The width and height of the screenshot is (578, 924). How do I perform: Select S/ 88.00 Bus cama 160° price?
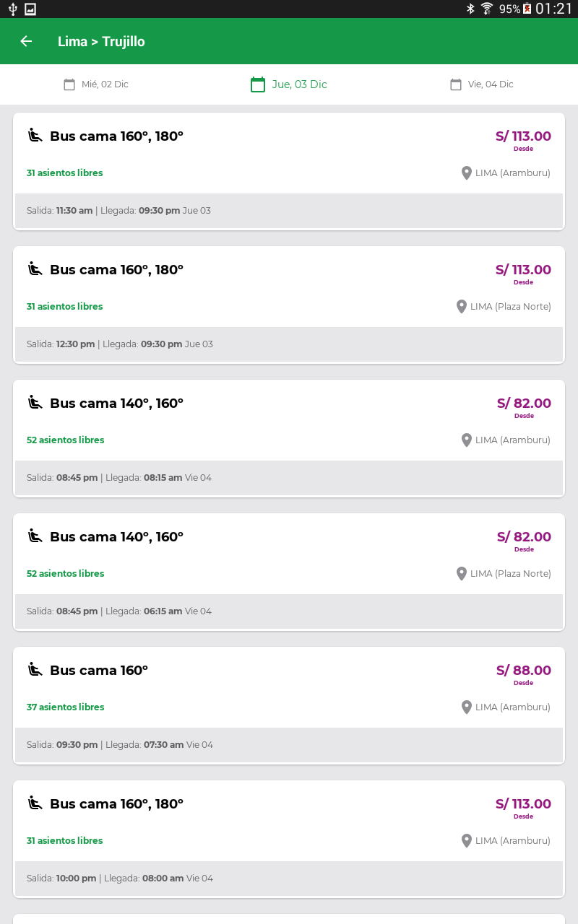524,671
